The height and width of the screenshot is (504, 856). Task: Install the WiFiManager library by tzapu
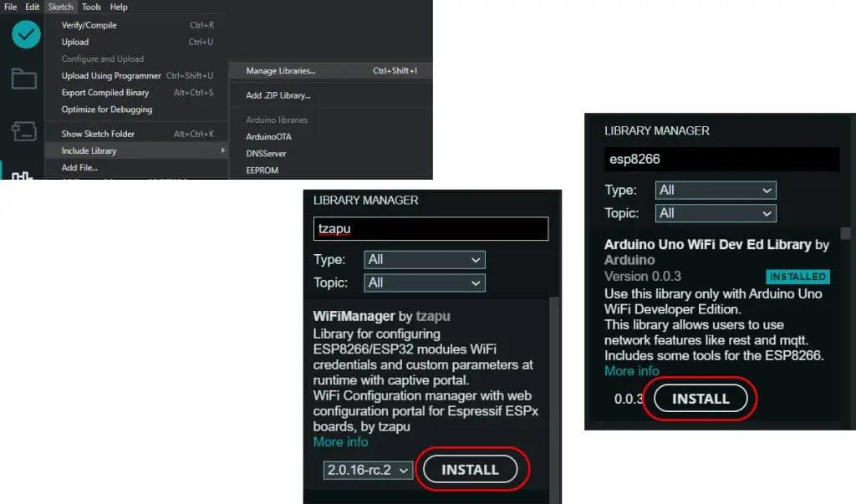click(470, 470)
